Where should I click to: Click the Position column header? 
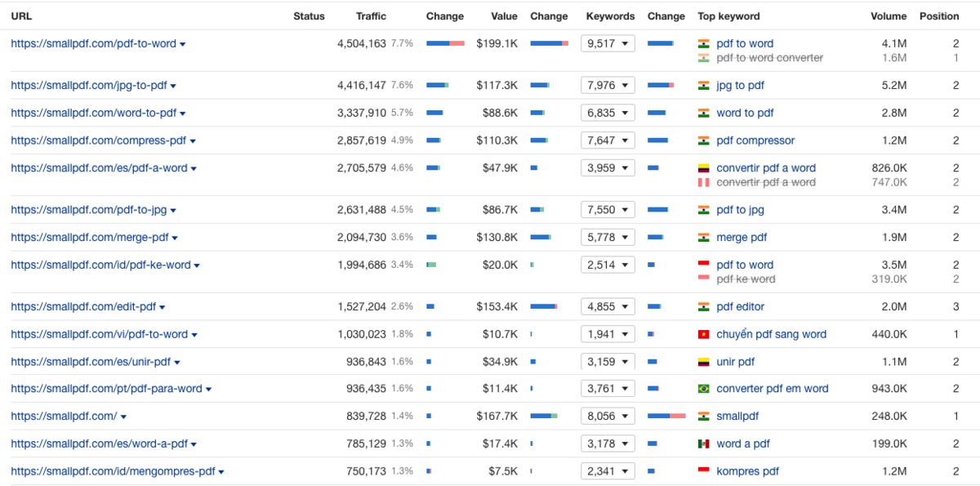point(938,16)
